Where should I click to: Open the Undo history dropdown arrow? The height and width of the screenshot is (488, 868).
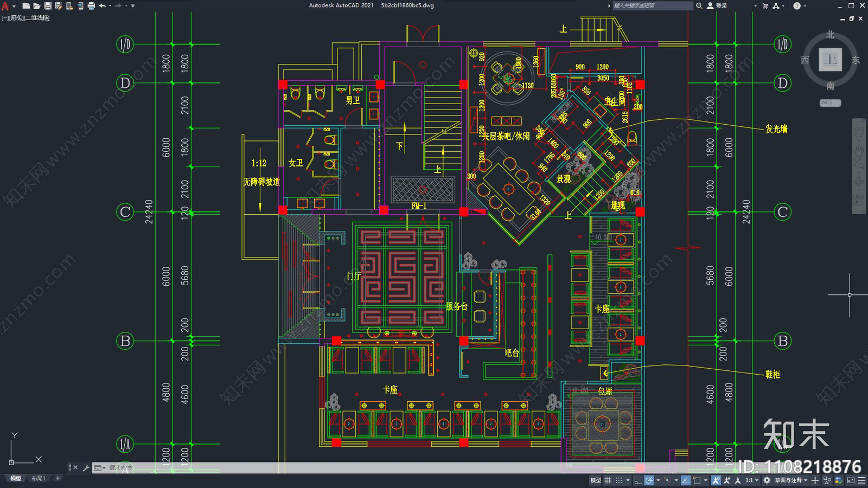click(110, 5)
